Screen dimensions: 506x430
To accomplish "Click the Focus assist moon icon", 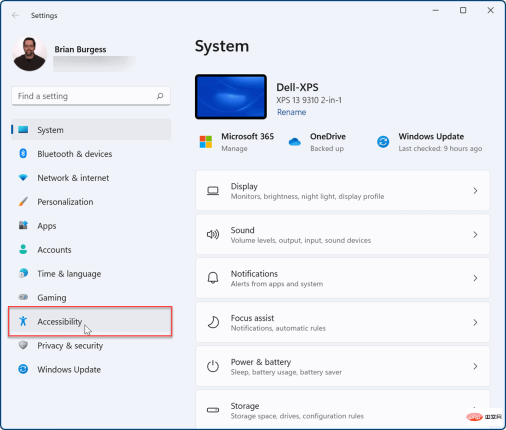I will (213, 322).
